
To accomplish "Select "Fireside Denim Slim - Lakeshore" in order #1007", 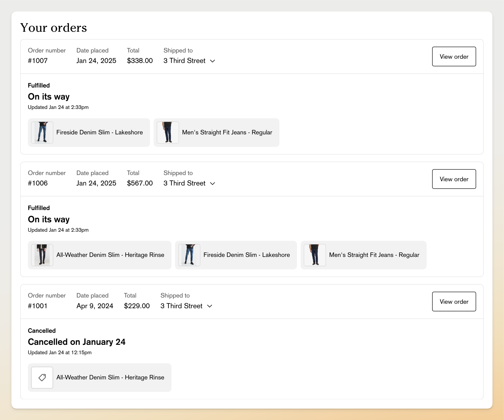I will (100, 132).
